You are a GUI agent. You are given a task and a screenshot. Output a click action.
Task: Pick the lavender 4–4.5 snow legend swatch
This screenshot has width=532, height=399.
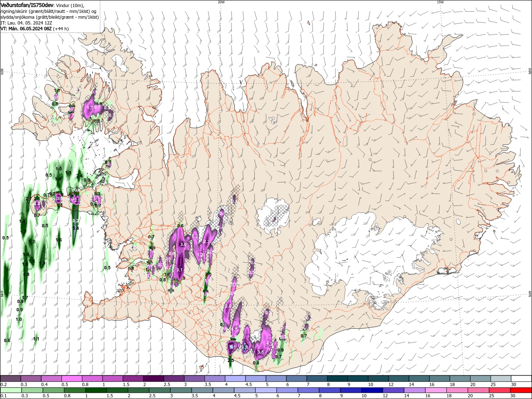pyautogui.click(x=235, y=379)
